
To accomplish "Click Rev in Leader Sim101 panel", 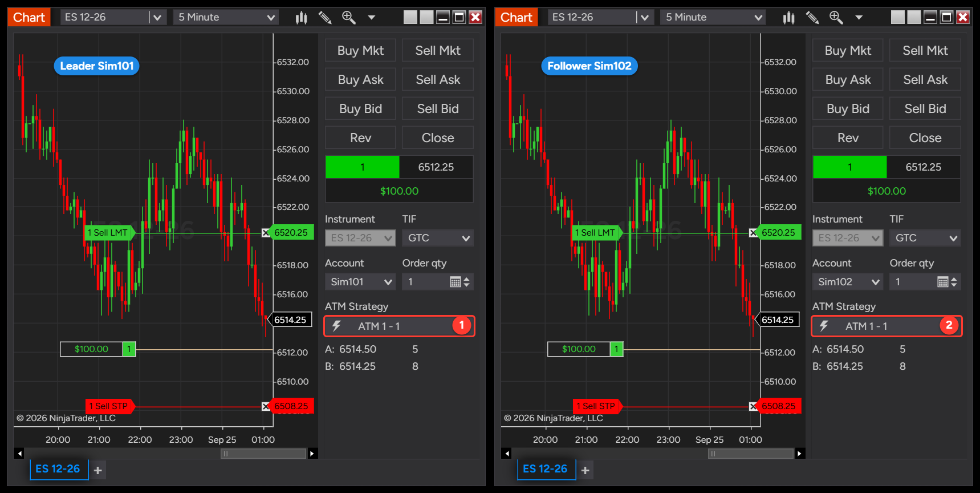I will pyautogui.click(x=360, y=138).
